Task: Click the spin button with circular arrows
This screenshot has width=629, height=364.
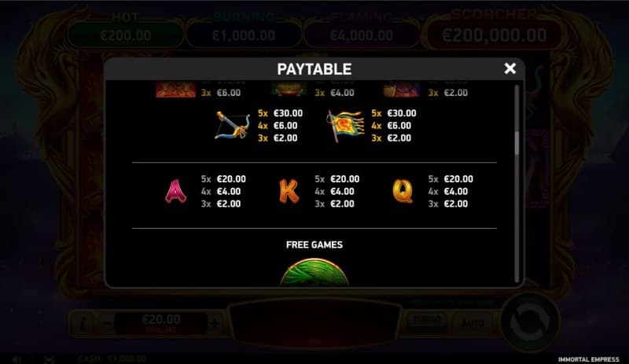Action: (x=529, y=322)
